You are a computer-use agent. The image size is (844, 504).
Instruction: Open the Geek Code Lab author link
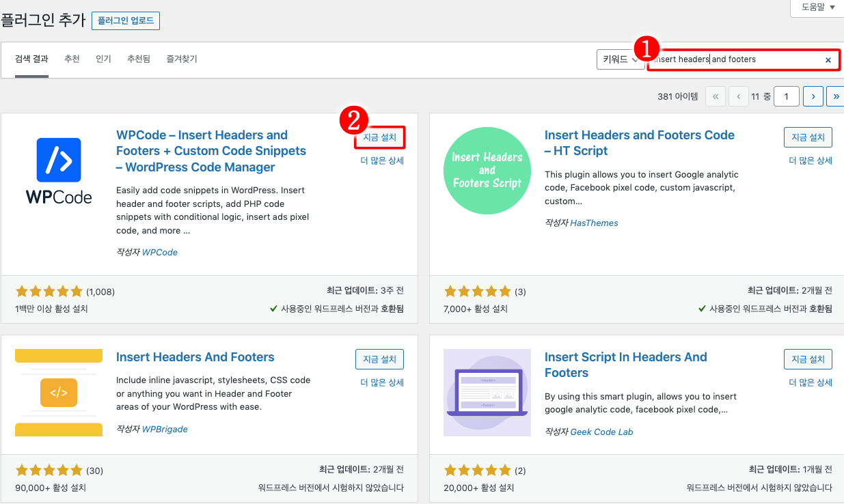pyautogui.click(x=601, y=432)
